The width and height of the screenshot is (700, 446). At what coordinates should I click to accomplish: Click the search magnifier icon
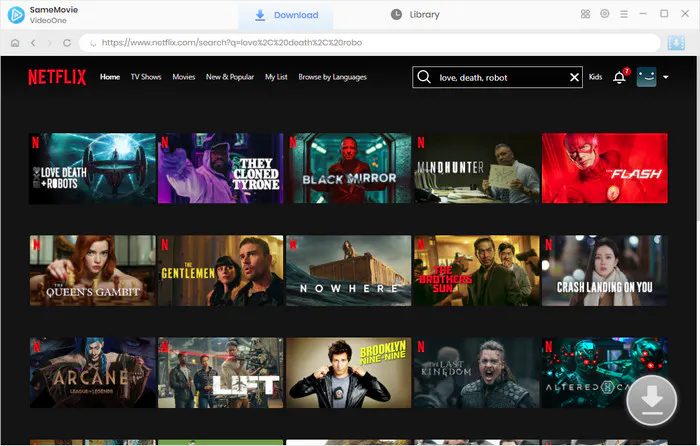pyautogui.click(x=424, y=77)
